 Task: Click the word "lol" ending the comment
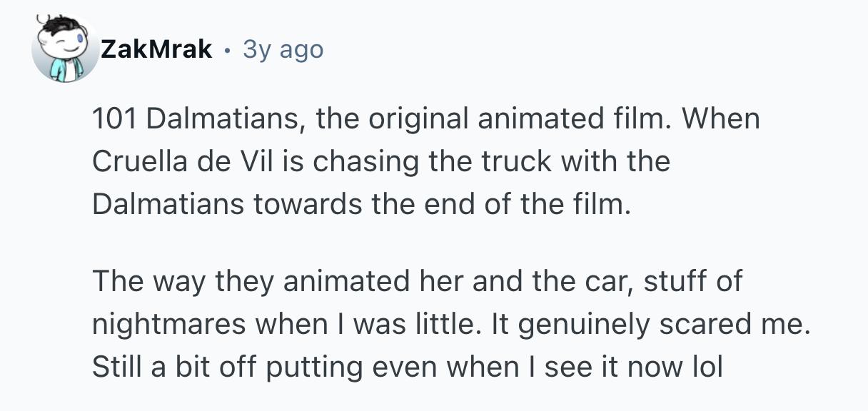(x=706, y=367)
